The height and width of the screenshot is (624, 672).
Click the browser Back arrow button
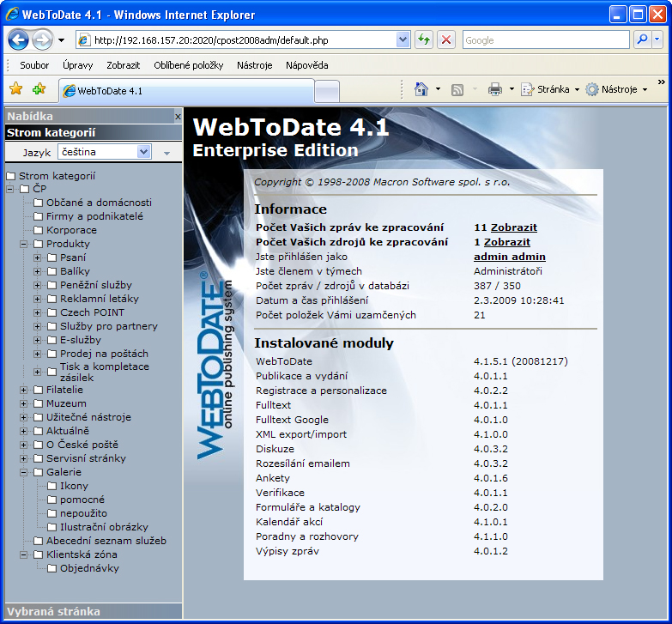coord(19,39)
